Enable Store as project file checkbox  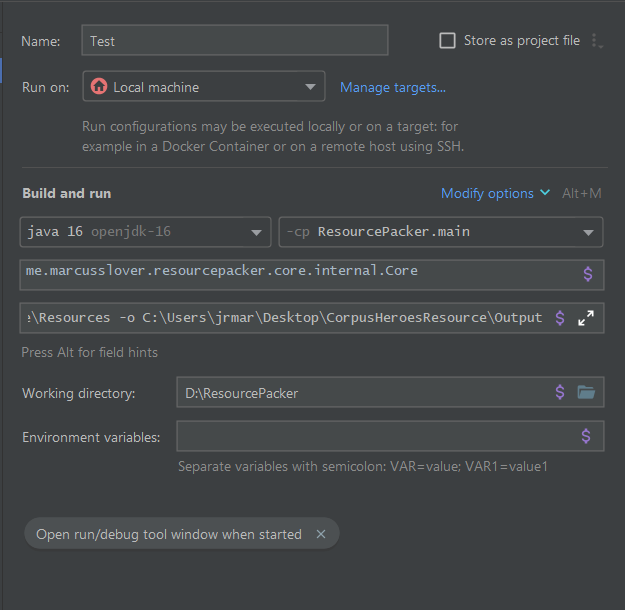pyautogui.click(x=447, y=41)
